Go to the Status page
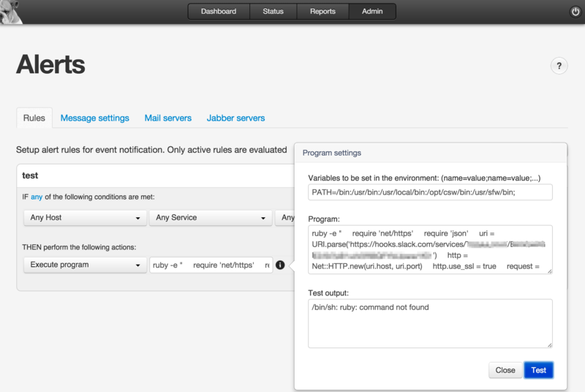This screenshot has width=585, height=392. click(x=273, y=11)
